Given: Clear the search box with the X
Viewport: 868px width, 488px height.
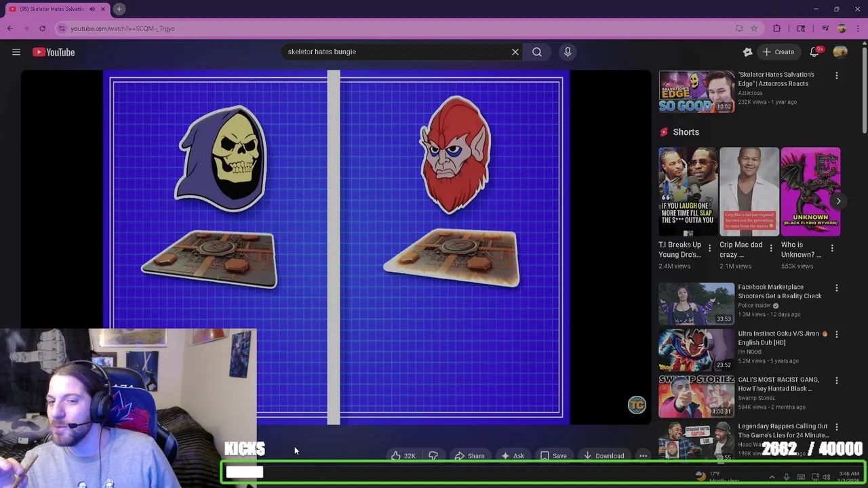Looking at the screenshot, I should (x=515, y=52).
